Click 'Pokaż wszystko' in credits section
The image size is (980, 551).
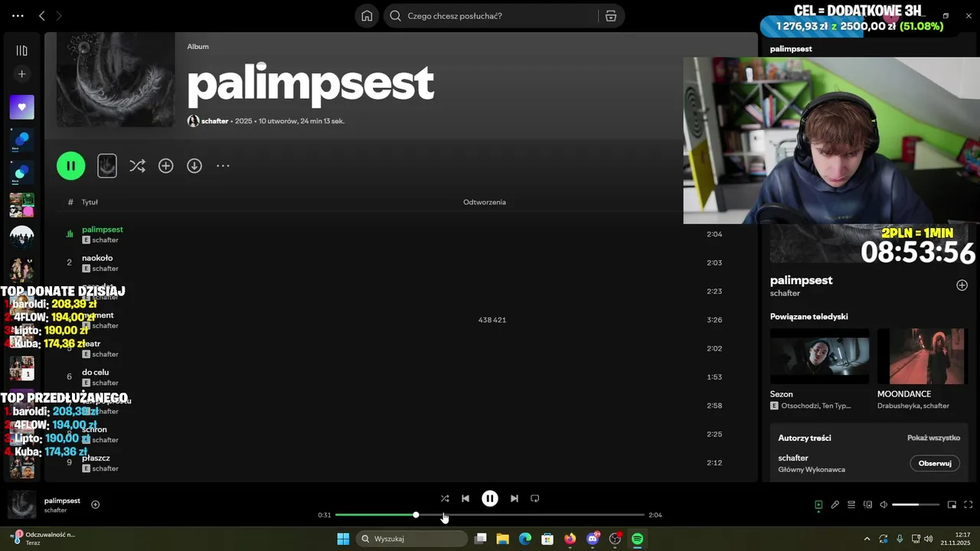[933, 438]
